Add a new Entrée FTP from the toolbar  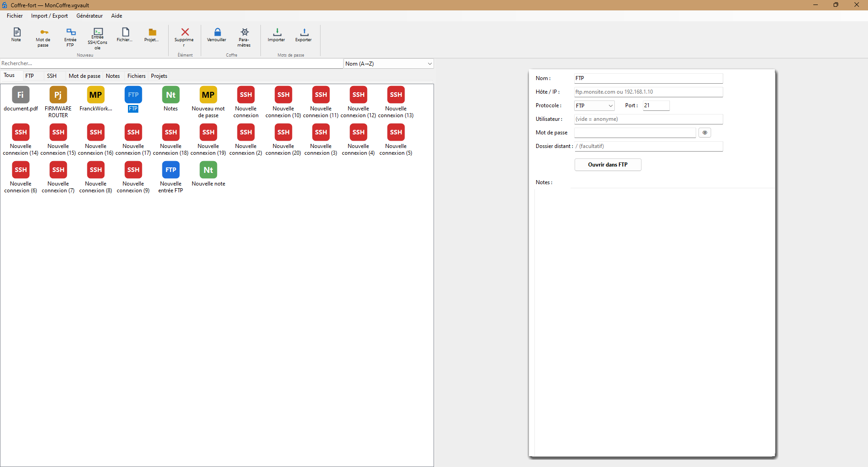71,38
